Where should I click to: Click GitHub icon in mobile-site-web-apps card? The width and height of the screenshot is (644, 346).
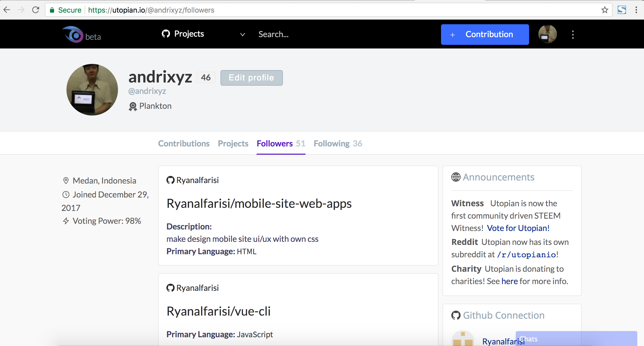(x=170, y=180)
